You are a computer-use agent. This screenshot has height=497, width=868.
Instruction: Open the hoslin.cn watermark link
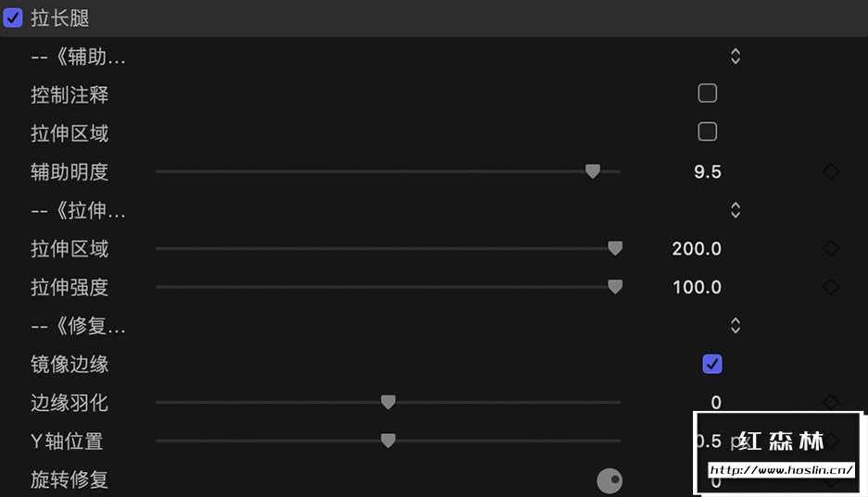pyautogui.click(x=781, y=470)
